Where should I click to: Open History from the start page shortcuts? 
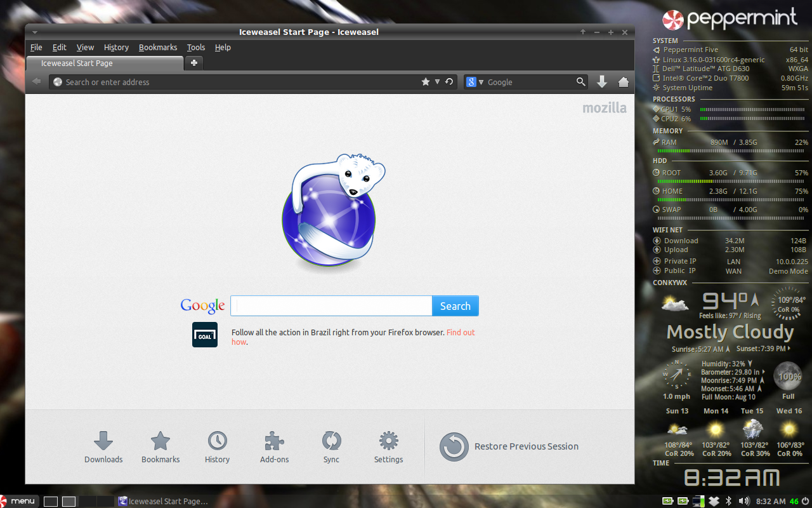(x=217, y=447)
